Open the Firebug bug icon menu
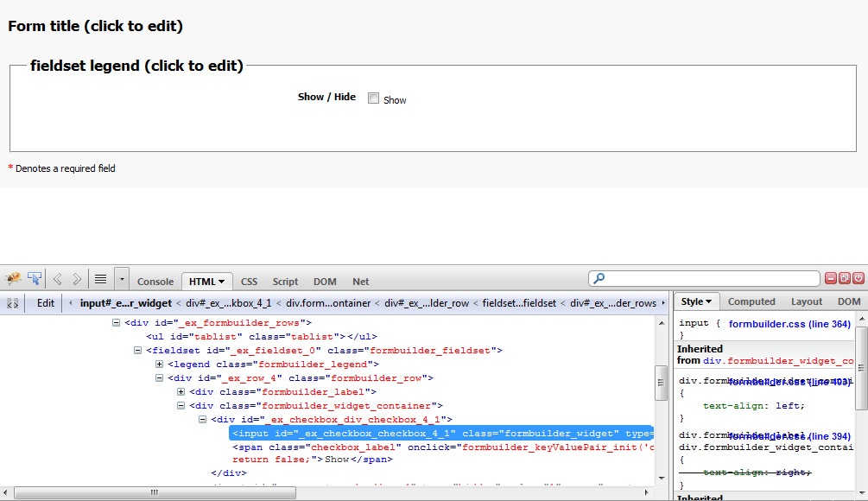This screenshot has height=501, width=868. (14, 279)
